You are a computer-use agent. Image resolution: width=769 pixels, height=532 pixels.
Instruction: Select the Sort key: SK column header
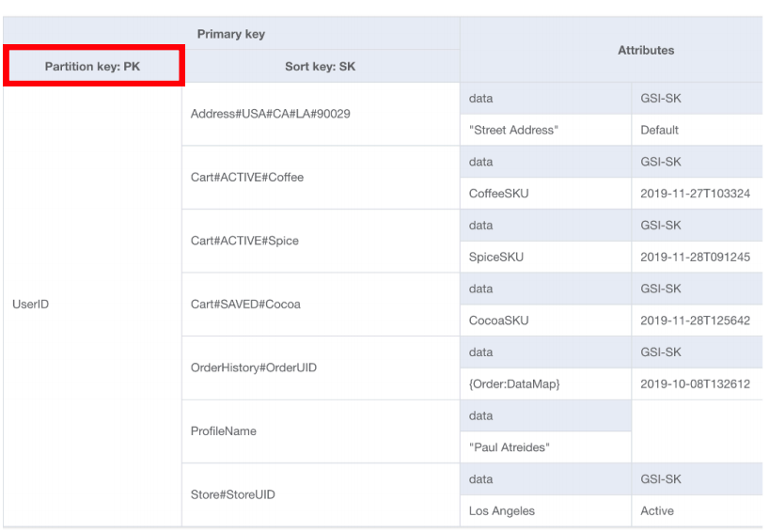click(x=320, y=67)
